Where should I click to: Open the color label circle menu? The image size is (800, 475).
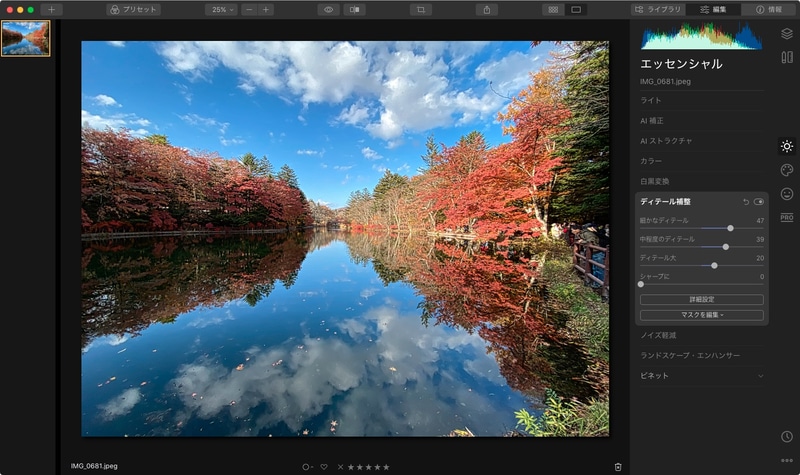307,467
